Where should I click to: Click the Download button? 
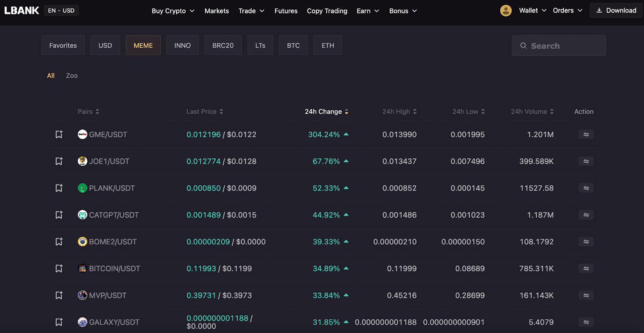[x=616, y=10]
